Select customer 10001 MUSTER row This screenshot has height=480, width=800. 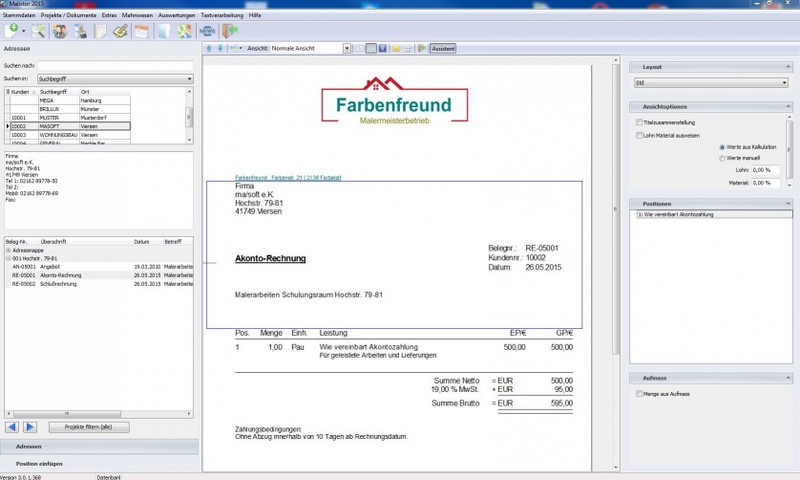pos(70,117)
